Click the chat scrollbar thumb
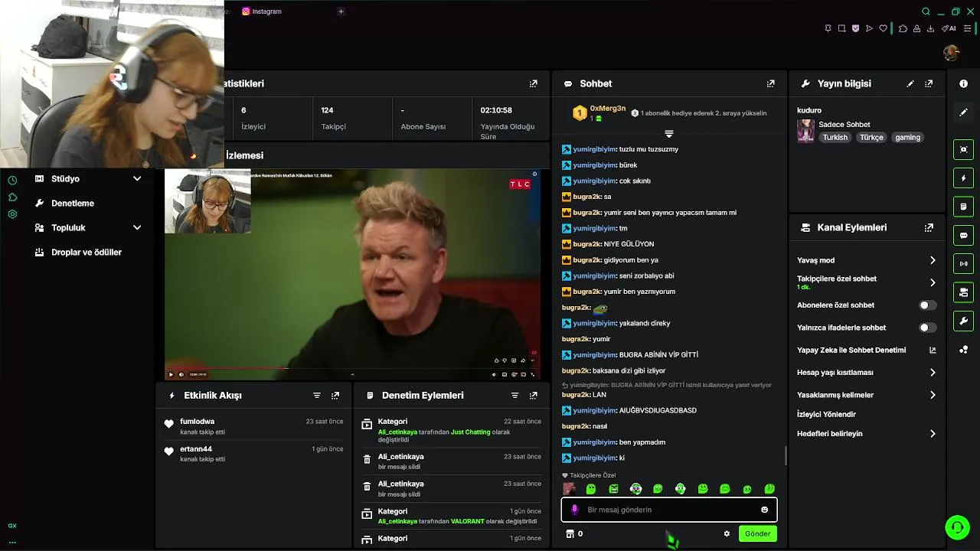This screenshot has height=551, width=980. tap(786, 456)
